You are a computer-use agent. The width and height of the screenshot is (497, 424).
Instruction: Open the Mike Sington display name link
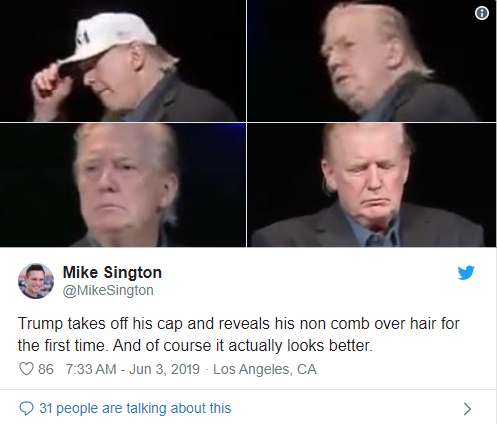click(112, 272)
